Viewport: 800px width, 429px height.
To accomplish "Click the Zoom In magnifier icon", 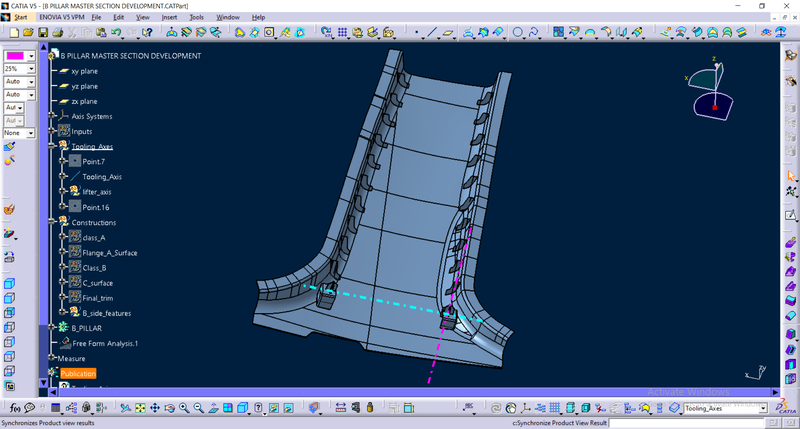I will tap(185, 408).
